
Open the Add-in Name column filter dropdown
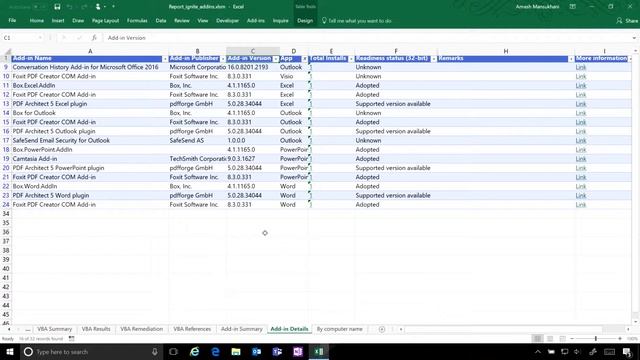(165, 59)
